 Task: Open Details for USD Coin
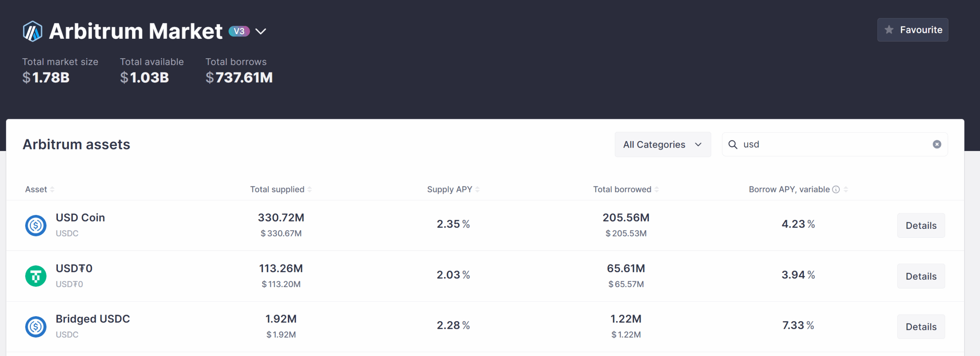pyautogui.click(x=921, y=225)
